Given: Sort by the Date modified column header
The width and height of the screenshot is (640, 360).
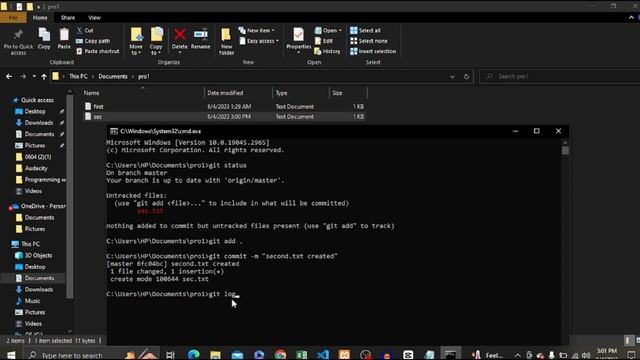Looking at the screenshot, I should coord(238,93).
